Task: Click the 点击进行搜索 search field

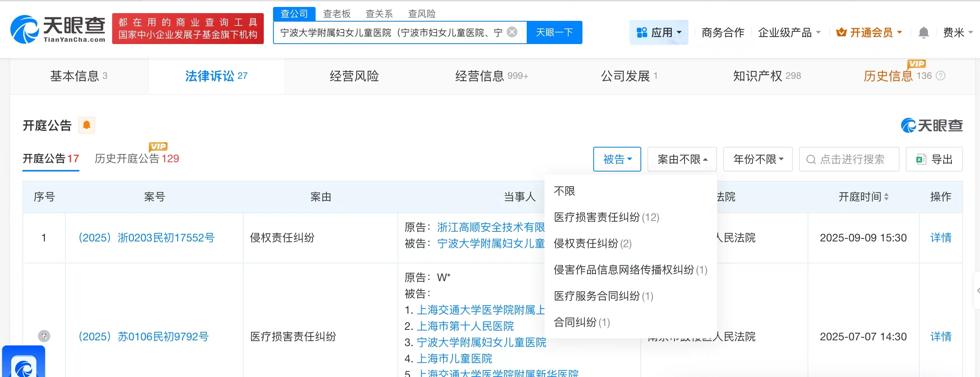Action: pos(849,159)
